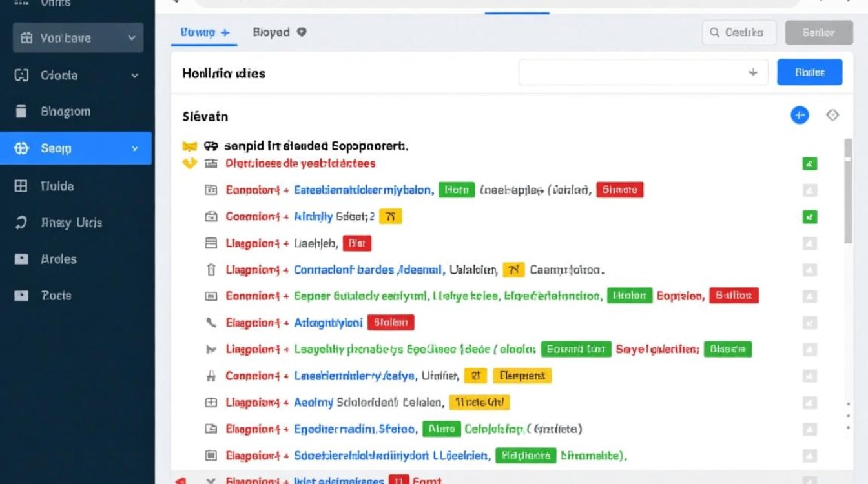
Task: Click the vertical scrollbar thumb of the list
Action: click(848, 190)
